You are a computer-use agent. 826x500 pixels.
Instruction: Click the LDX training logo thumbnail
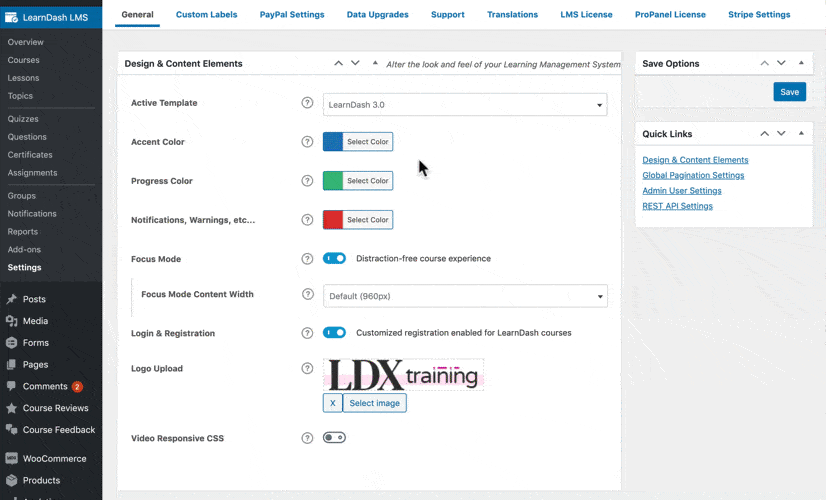[404, 375]
